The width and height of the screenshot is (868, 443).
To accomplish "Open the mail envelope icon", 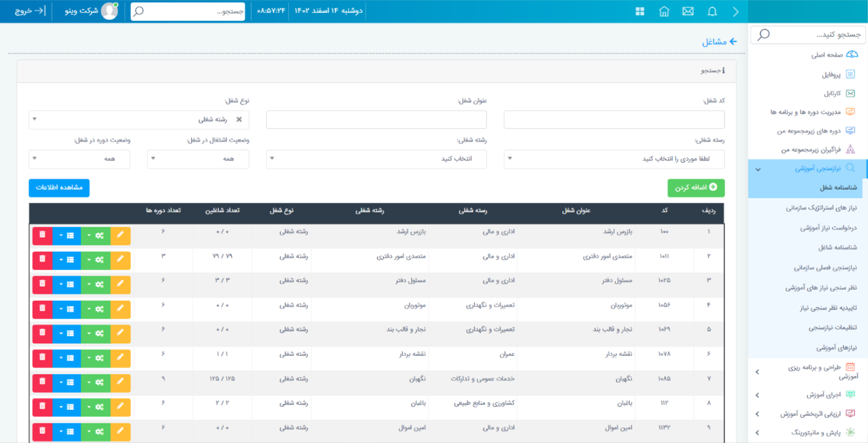I will pos(688,11).
